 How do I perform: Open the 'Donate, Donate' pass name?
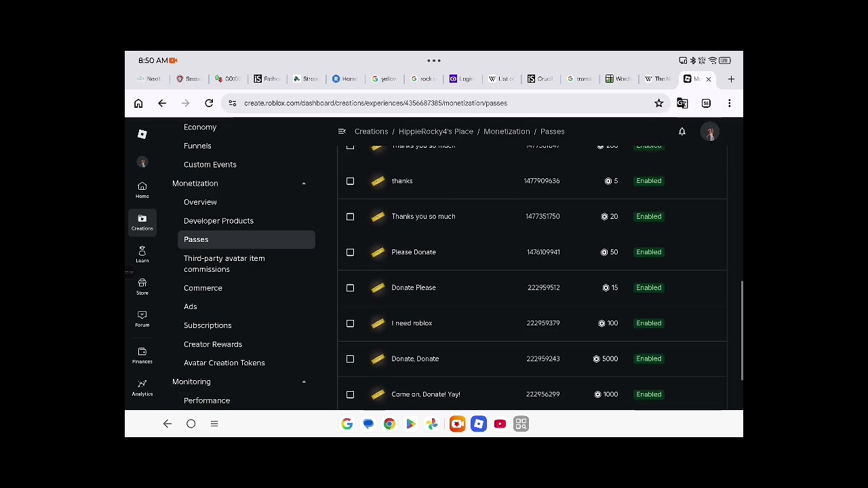click(415, 359)
